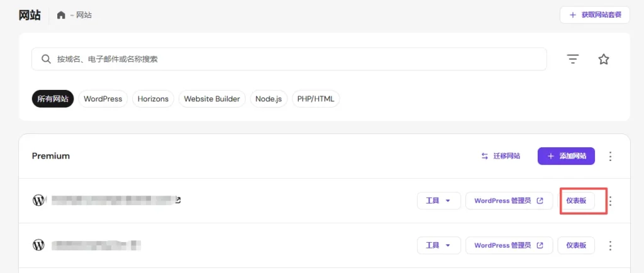Select the WordPress filter tab
Image resolution: width=644 pixels, height=273 pixels.
[x=103, y=99]
